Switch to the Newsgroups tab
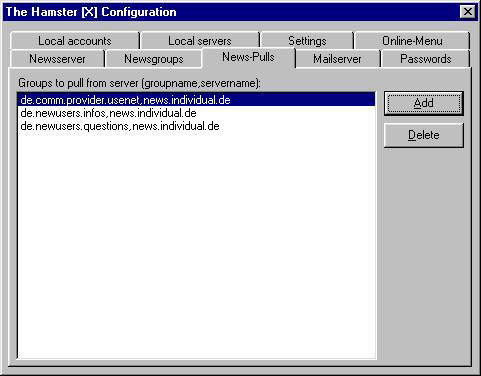Image resolution: width=481 pixels, height=376 pixels. pyautogui.click(x=154, y=59)
